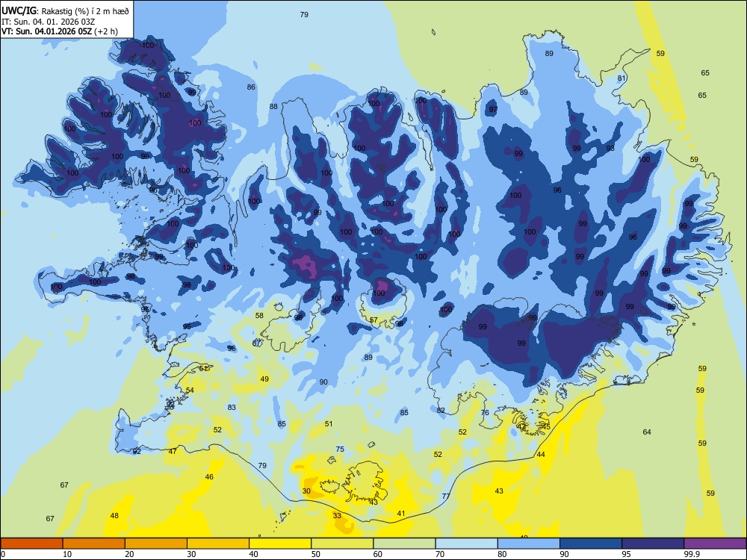747x560 pixels.
Task: Click the legend label 95
Action: (x=625, y=554)
